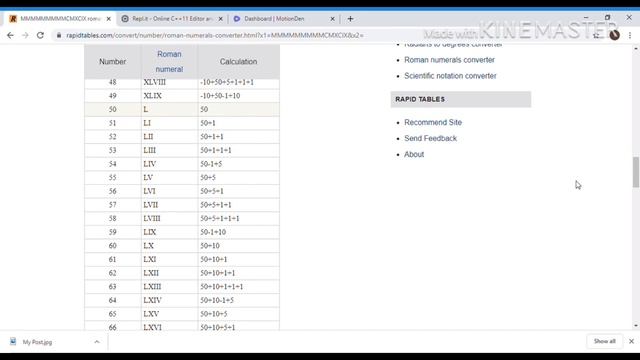Image resolution: width=640 pixels, height=360 pixels.
Task: Select the number 50 cell
Action: click(x=113, y=109)
